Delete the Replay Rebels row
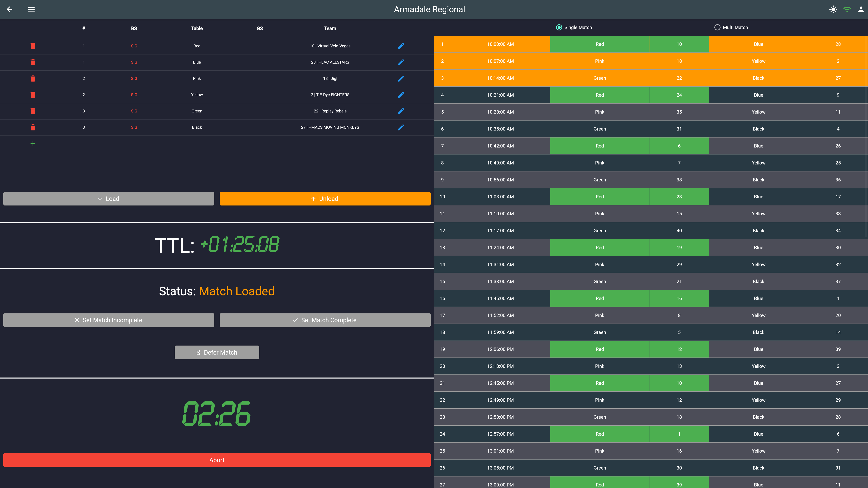868x488 pixels. tap(33, 111)
